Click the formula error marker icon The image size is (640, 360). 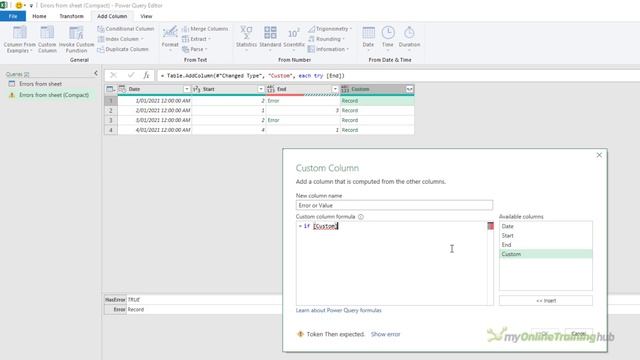[x=491, y=226]
